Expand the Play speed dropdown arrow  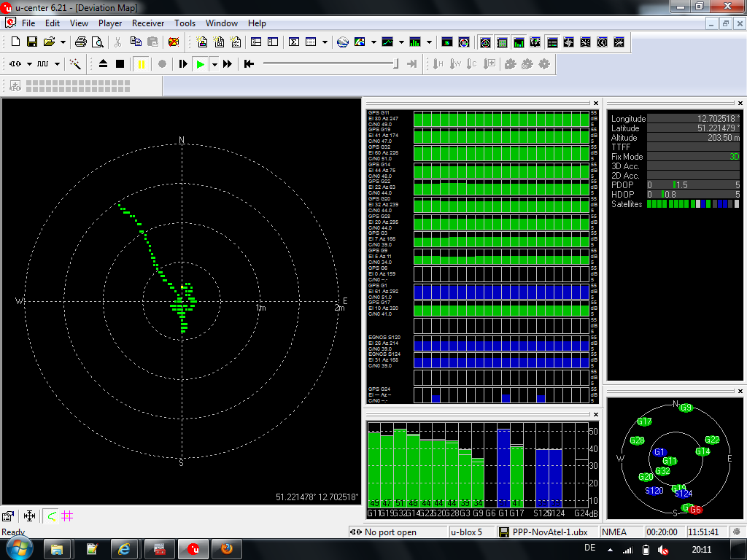click(x=214, y=64)
